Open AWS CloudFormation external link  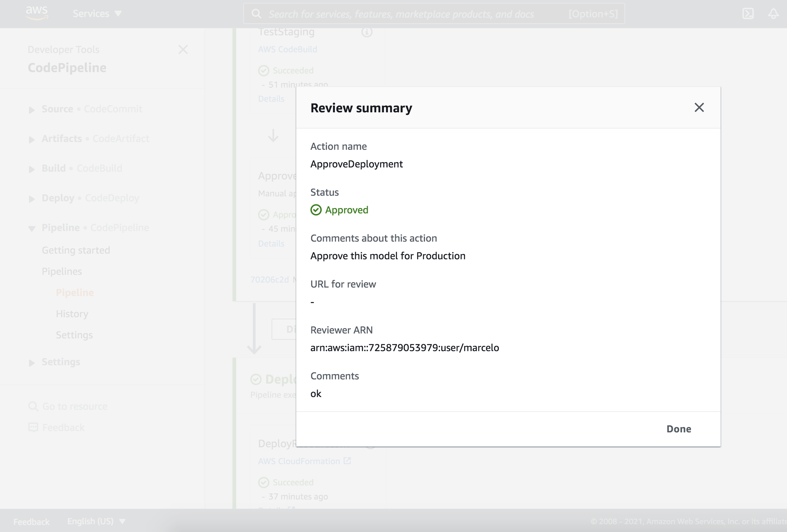[x=304, y=461]
